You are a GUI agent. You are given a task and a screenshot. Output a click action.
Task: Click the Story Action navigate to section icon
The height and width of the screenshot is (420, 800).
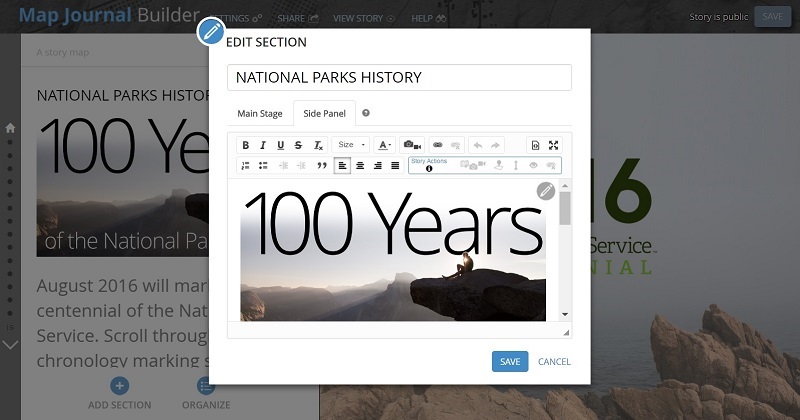(516, 165)
